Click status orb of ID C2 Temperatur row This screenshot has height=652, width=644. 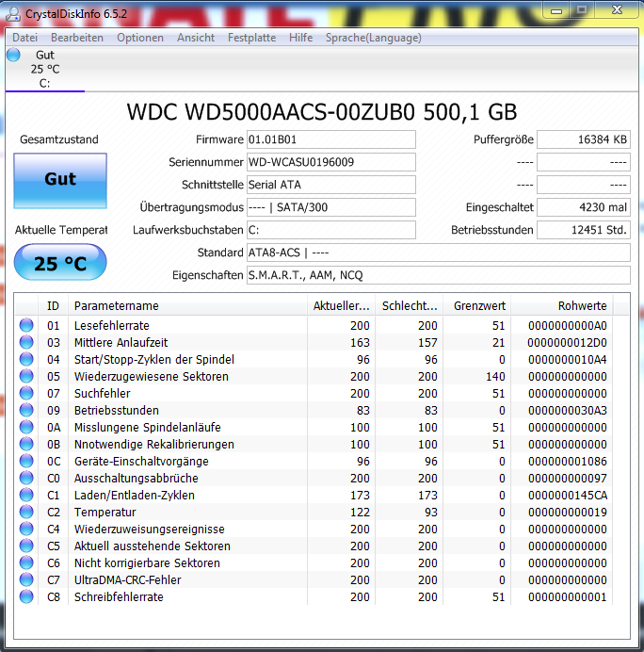click(26, 512)
